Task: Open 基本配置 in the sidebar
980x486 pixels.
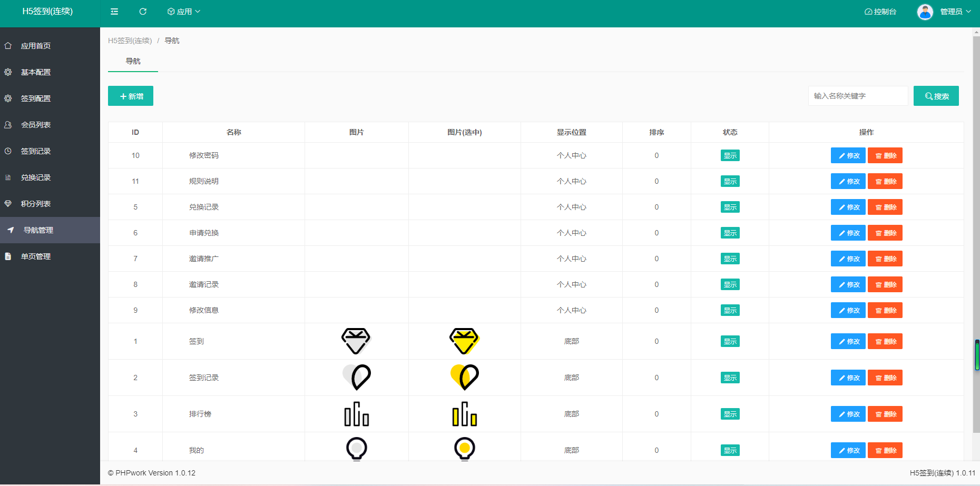Action: point(50,72)
